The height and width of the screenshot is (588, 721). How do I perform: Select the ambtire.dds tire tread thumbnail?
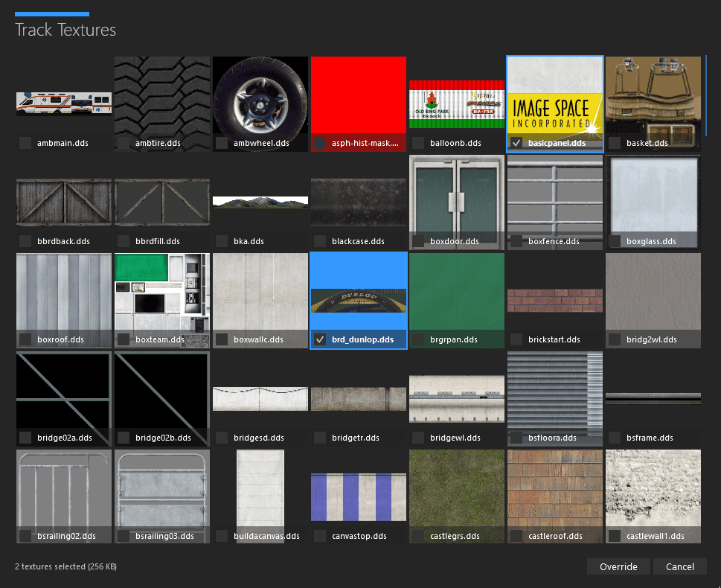point(161,95)
